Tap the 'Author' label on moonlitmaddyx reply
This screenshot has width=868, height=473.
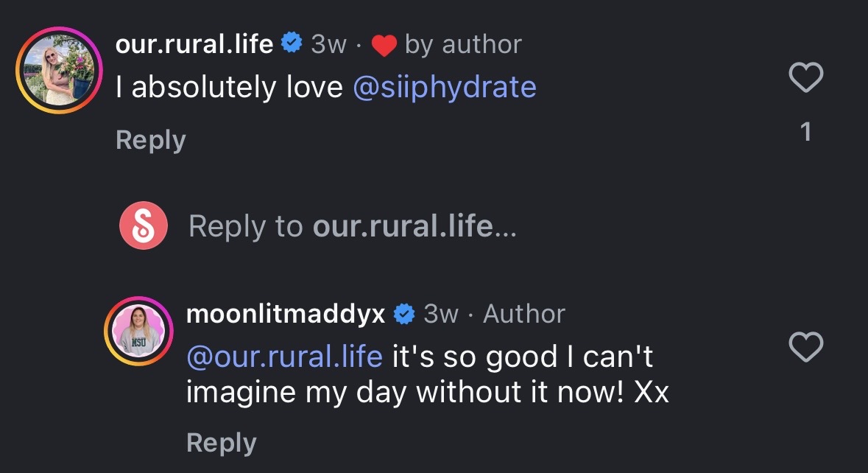pos(524,314)
